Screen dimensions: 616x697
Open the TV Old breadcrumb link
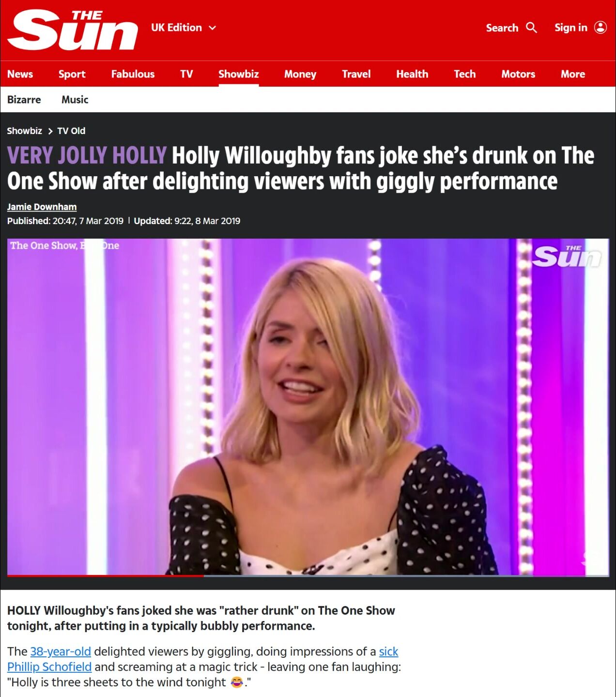point(71,131)
